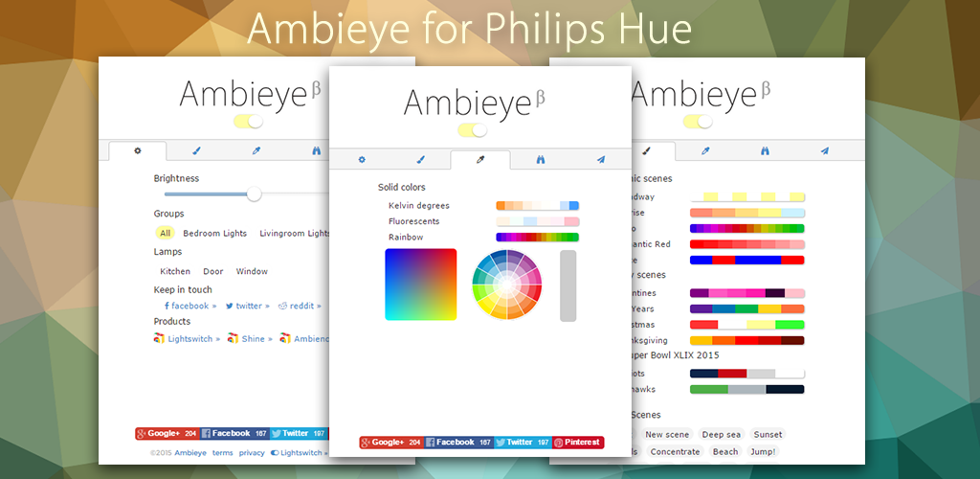Viewport: 980px width, 479px height.
Task: Select the Door lamp
Action: (213, 271)
